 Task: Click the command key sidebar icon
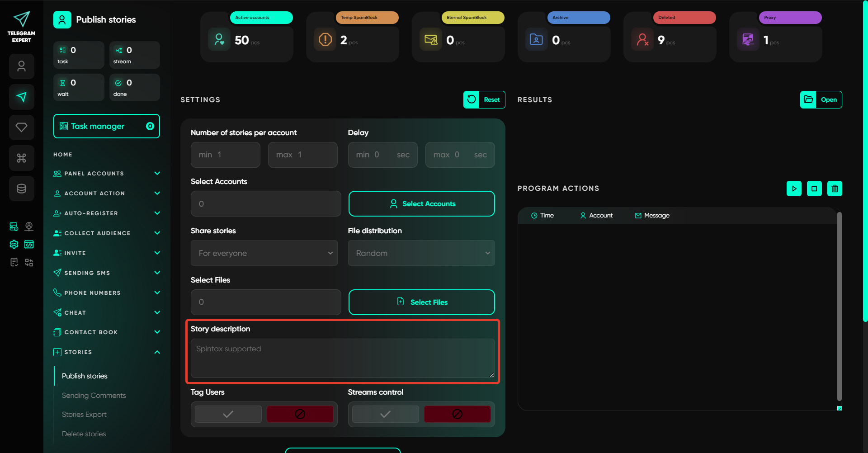(x=22, y=158)
